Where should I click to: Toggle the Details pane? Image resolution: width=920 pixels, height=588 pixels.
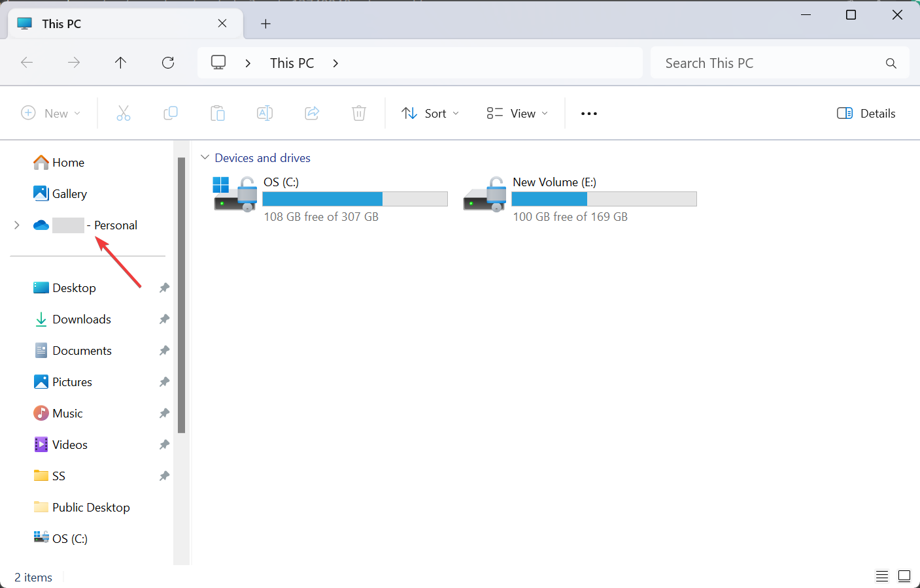click(866, 113)
